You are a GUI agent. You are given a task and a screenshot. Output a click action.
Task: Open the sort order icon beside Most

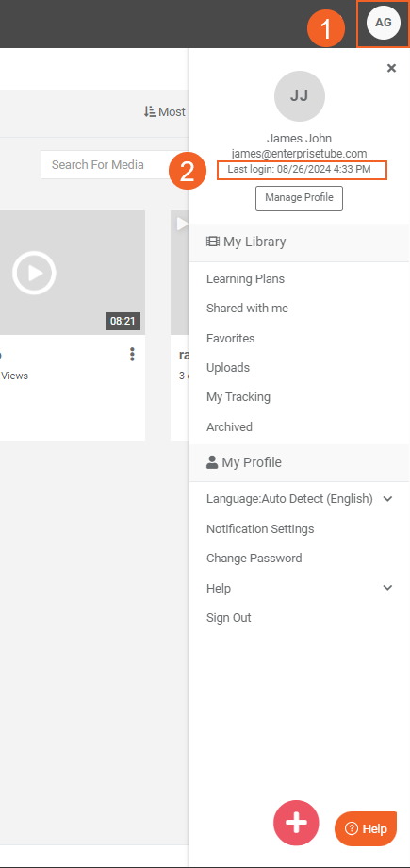click(150, 111)
